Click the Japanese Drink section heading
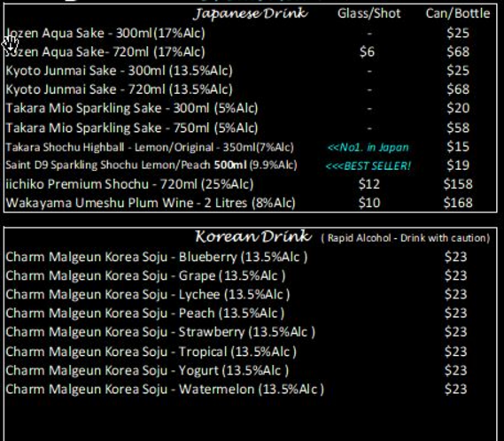 (x=251, y=13)
